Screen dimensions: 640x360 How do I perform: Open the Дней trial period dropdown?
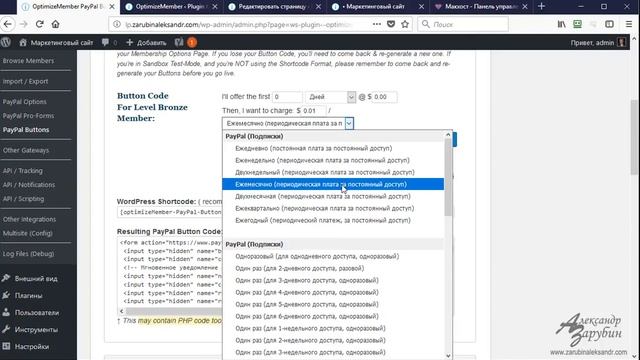[330, 97]
